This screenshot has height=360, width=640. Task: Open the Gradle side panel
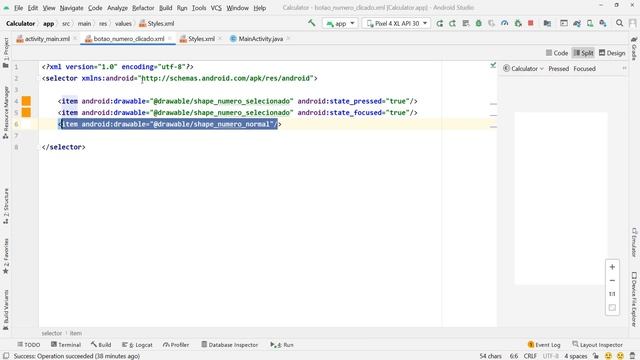[634, 48]
